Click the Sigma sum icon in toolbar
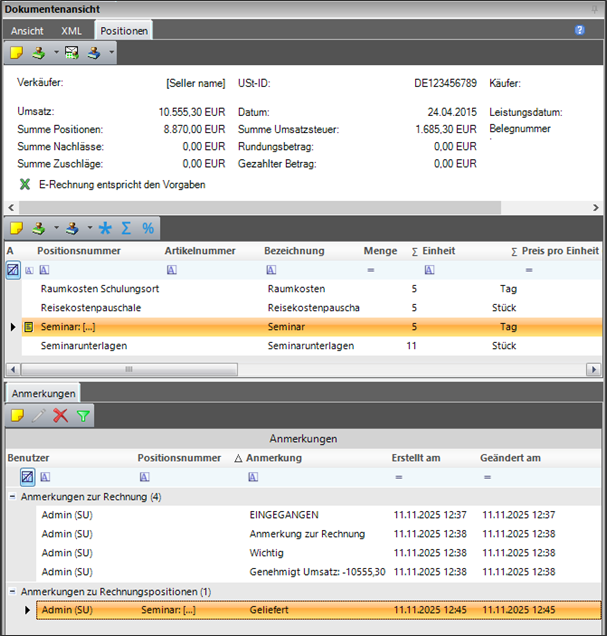The width and height of the screenshot is (607, 636). (x=126, y=228)
